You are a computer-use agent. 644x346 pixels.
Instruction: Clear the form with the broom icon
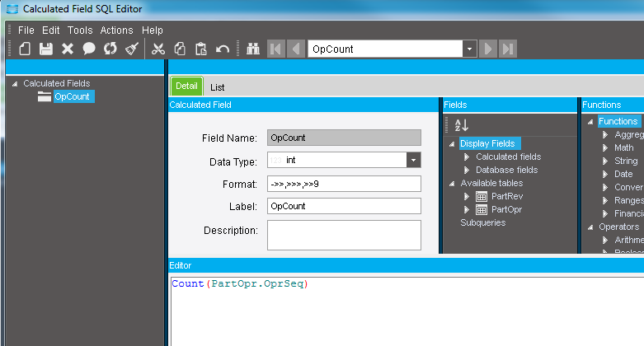click(132, 49)
